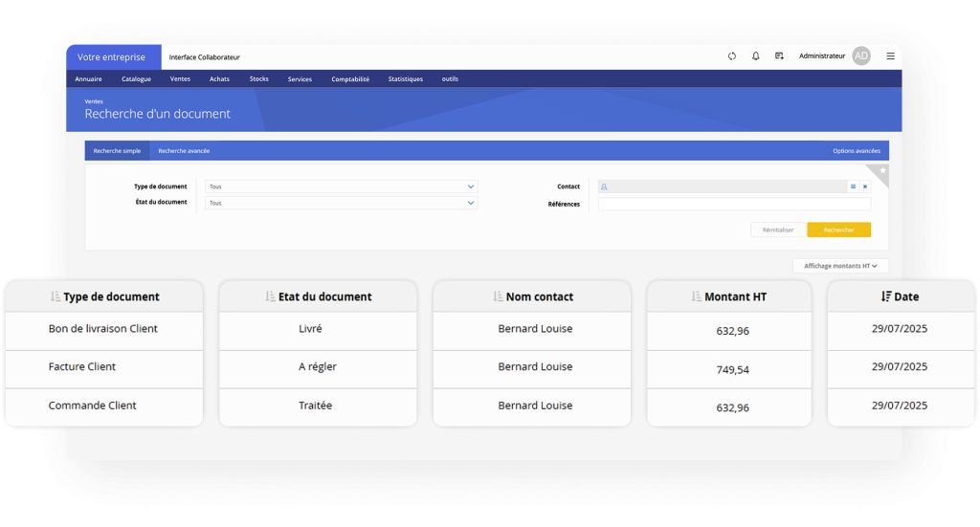
Task: Open the notifications bell
Action: [x=756, y=56]
